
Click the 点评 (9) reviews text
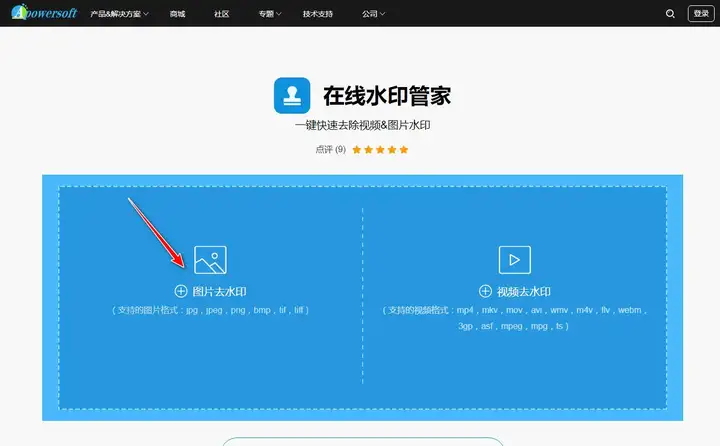pyautogui.click(x=331, y=149)
